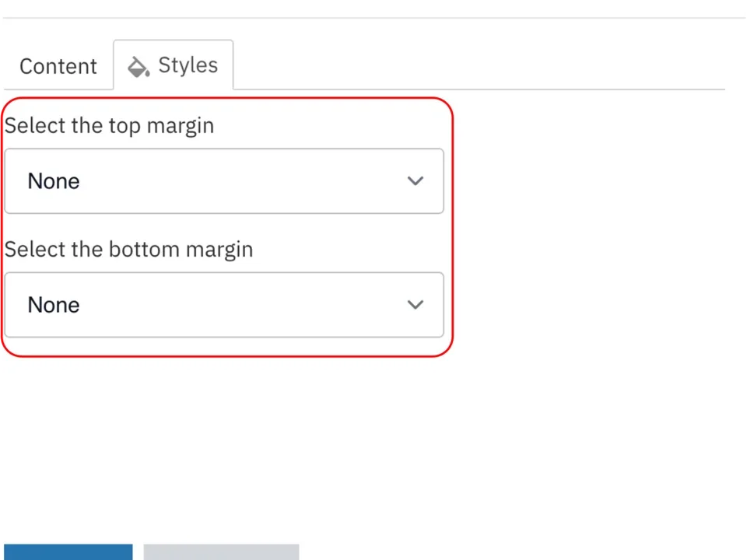Click the chevron arrow of top margin select

416,181
